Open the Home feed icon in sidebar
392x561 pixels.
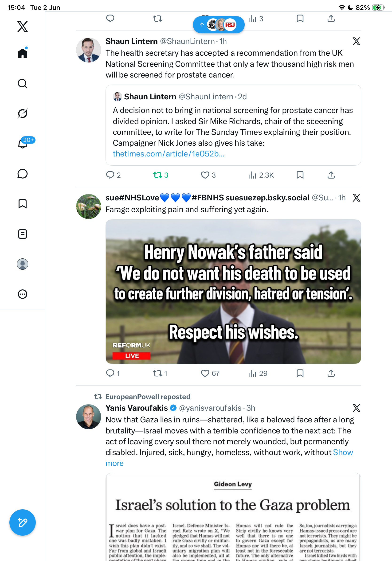[23, 53]
